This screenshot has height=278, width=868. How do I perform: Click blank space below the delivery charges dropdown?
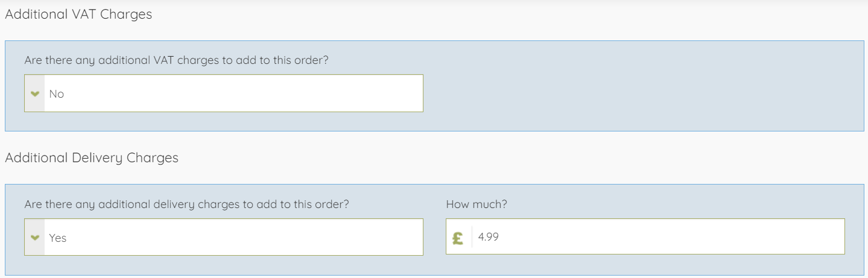coord(223,265)
